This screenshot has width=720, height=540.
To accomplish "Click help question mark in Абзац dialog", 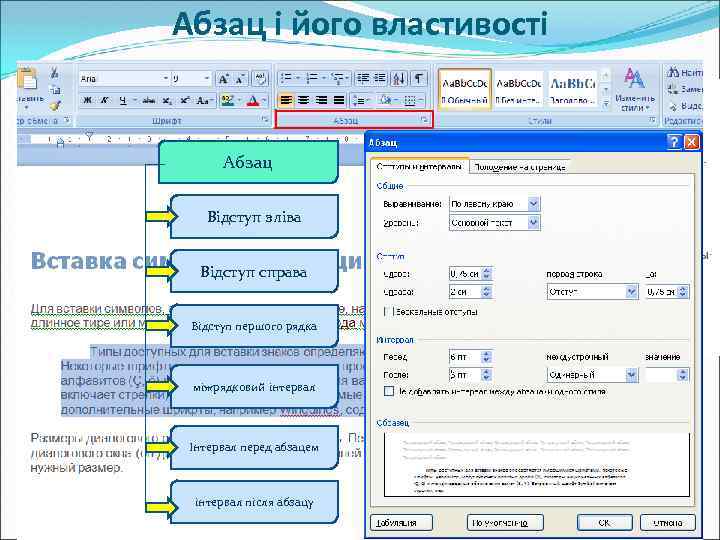I will (674, 142).
